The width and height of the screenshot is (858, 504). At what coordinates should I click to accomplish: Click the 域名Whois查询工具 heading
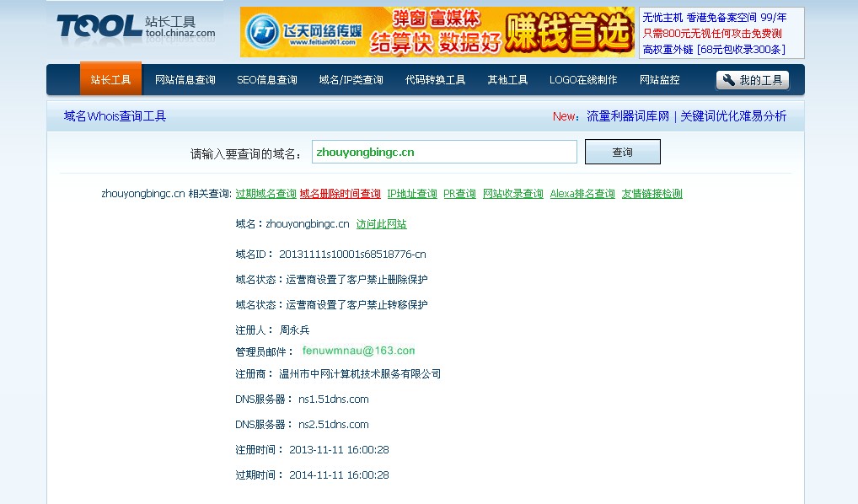pos(115,116)
